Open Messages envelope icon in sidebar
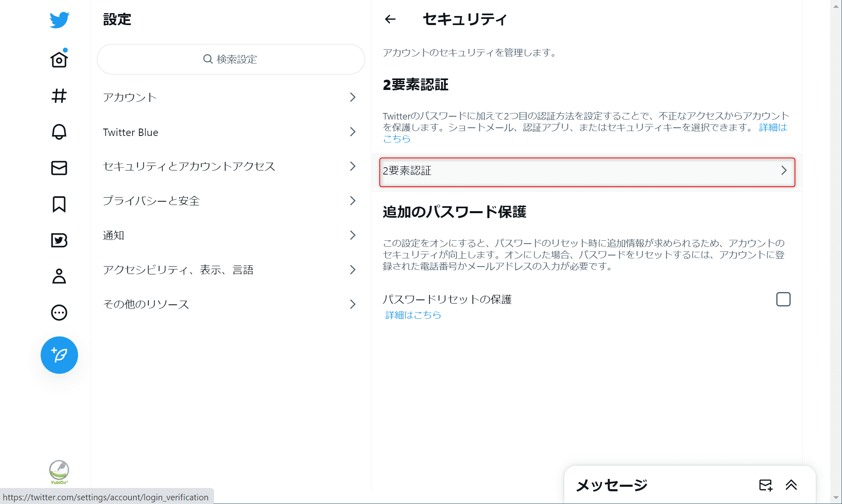The image size is (842, 504). (x=59, y=168)
